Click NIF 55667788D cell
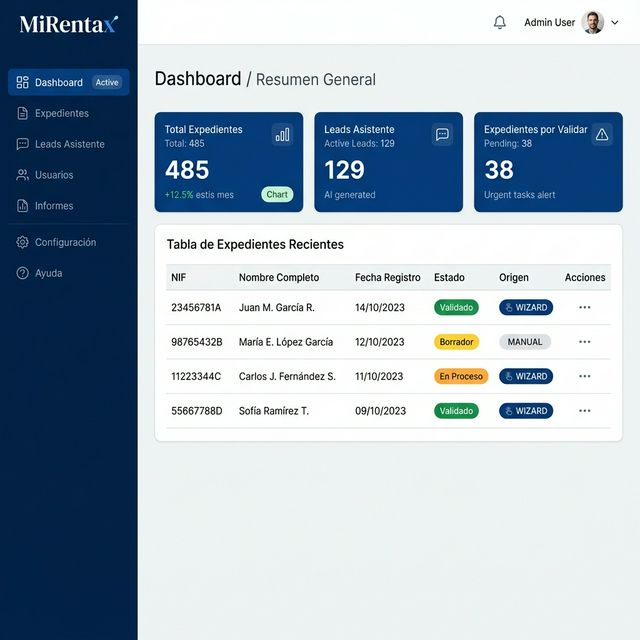 197,411
